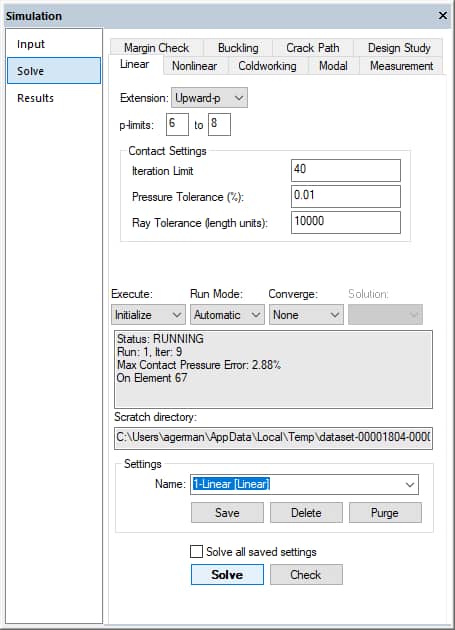Open the Extension Upward-p dropdown
Screen dimensions: 455x630
tap(209, 98)
